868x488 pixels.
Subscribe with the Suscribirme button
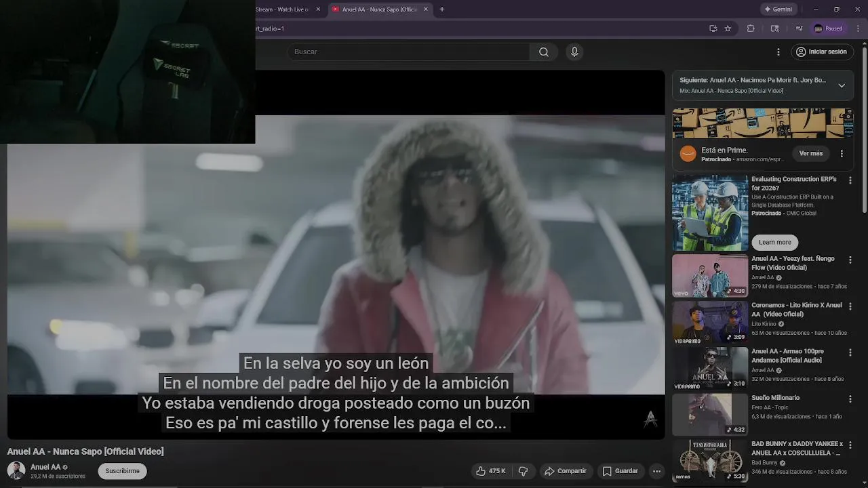122,471
